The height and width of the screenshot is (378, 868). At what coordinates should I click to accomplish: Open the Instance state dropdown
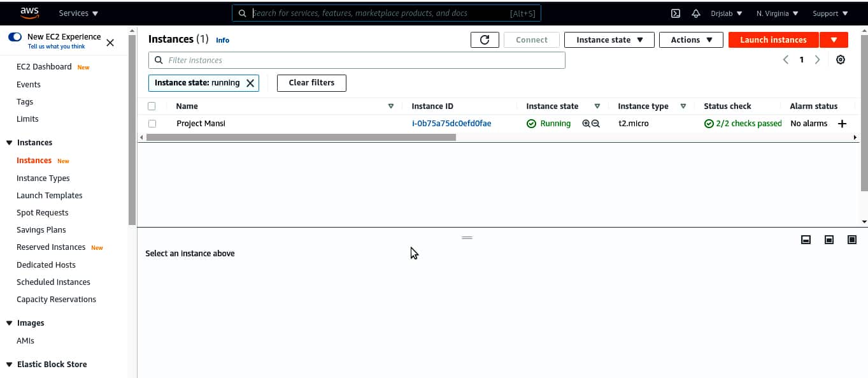pyautogui.click(x=609, y=40)
